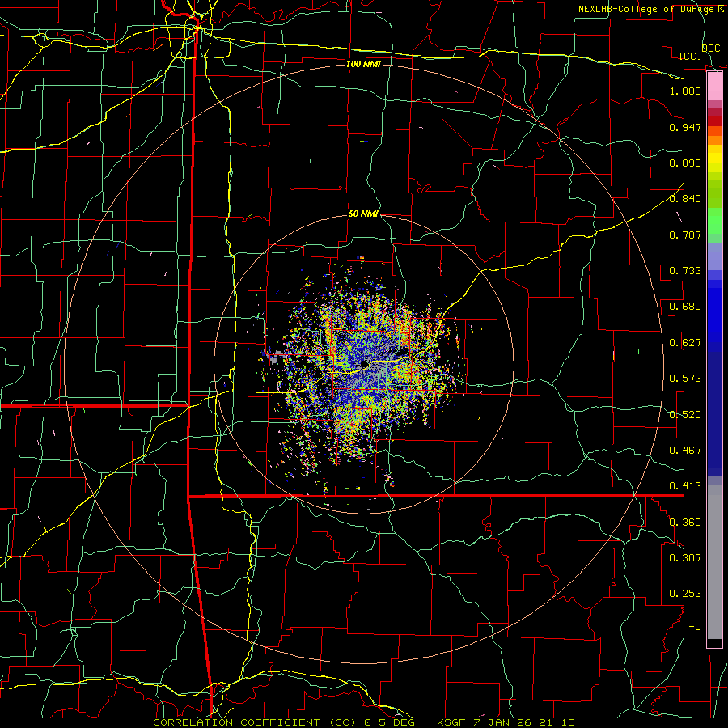Click the 0.360 scale value
Viewport: 728px width, 728px height.
[x=685, y=523]
